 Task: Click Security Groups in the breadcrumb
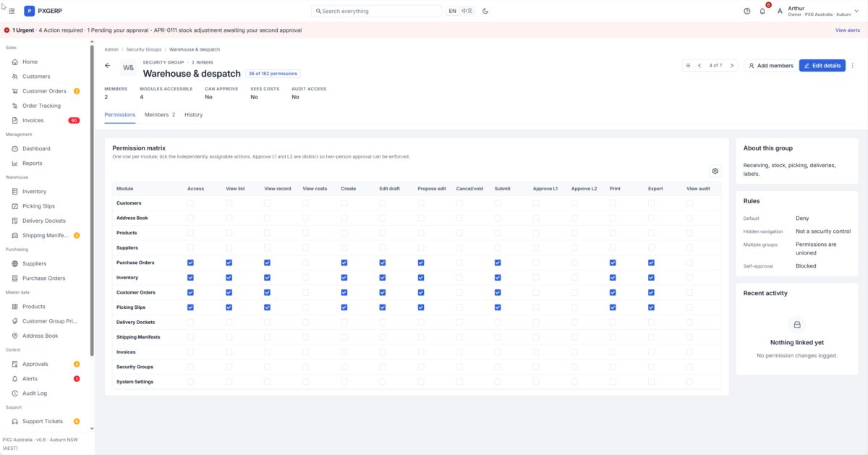click(144, 49)
